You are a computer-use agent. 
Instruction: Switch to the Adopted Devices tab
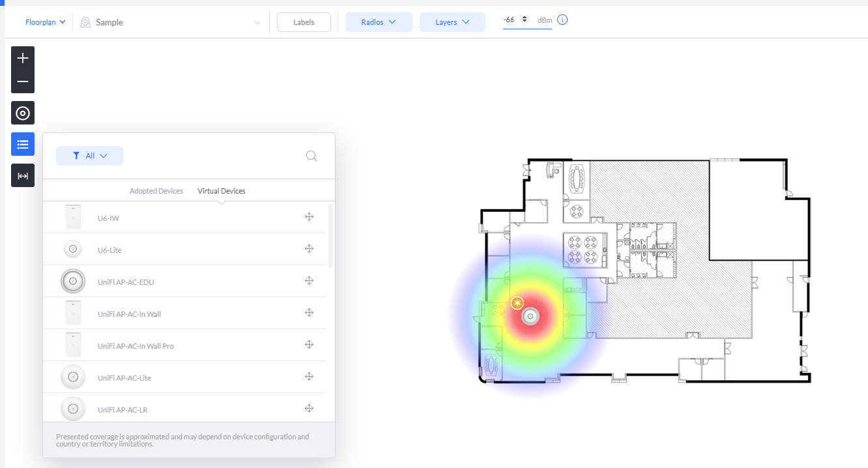[156, 191]
